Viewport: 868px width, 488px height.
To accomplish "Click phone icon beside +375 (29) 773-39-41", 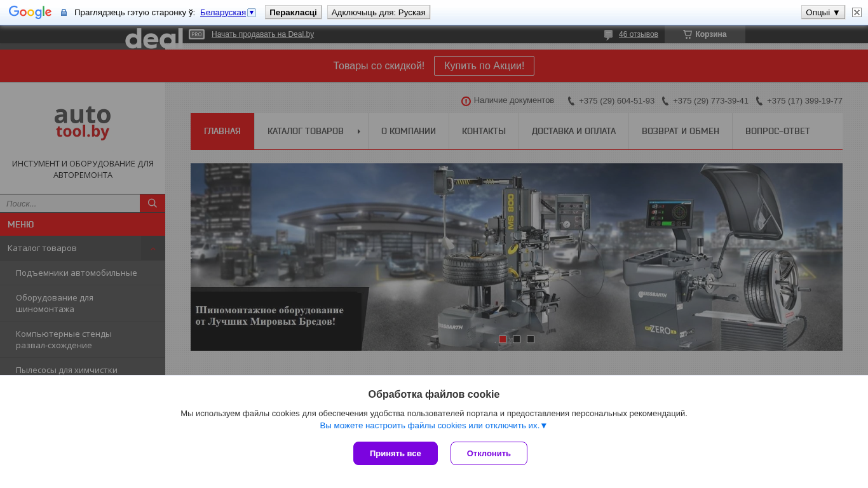I will click(665, 101).
